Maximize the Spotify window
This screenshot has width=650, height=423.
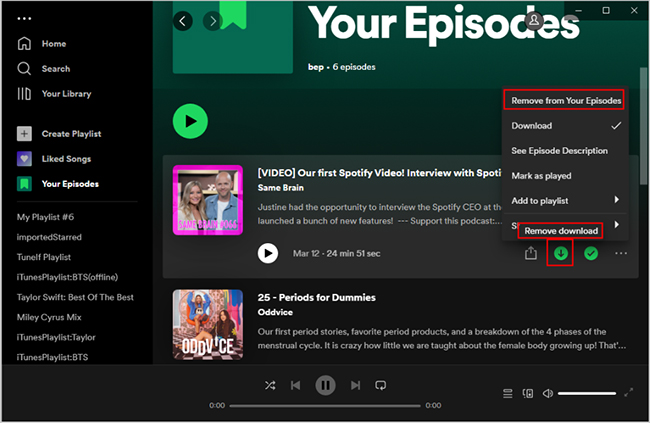pyautogui.click(x=606, y=10)
